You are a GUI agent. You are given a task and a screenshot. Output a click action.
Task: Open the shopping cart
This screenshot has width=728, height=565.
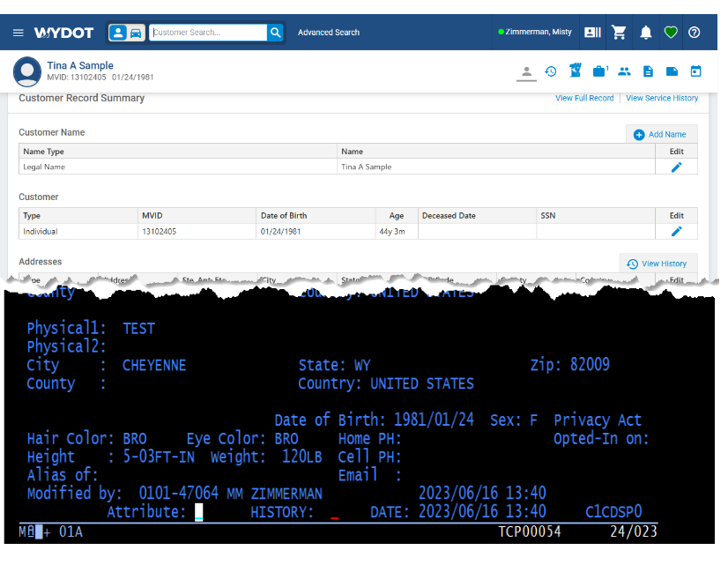click(x=619, y=32)
